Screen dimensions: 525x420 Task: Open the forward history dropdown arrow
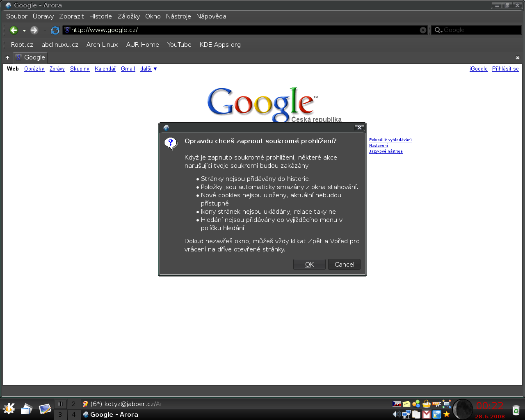(45, 31)
